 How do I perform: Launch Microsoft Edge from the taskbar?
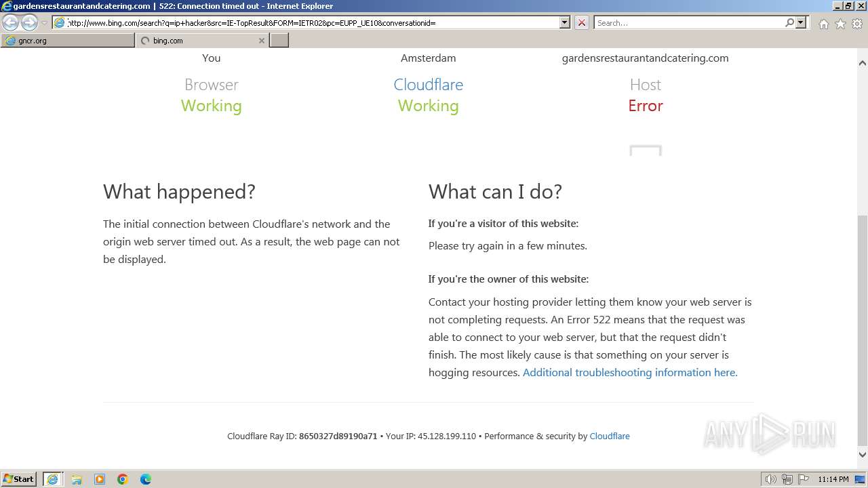click(x=146, y=479)
